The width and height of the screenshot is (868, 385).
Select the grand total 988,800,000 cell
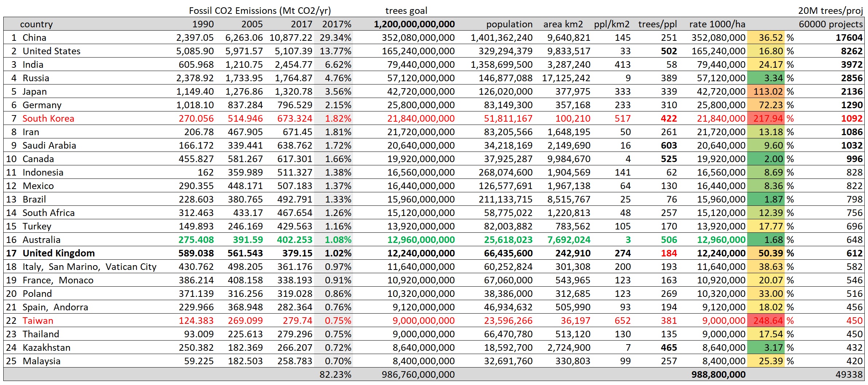(719, 374)
